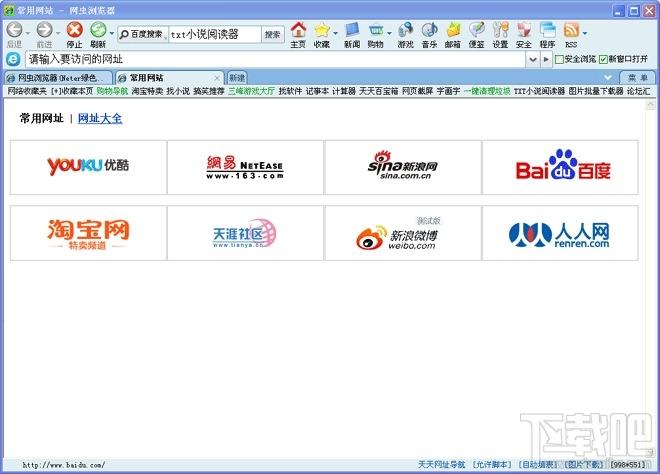Image resolution: width=660 pixels, height=474 pixels.
Task: Click the search text field containing txt小说阅读器
Action: click(215, 35)
